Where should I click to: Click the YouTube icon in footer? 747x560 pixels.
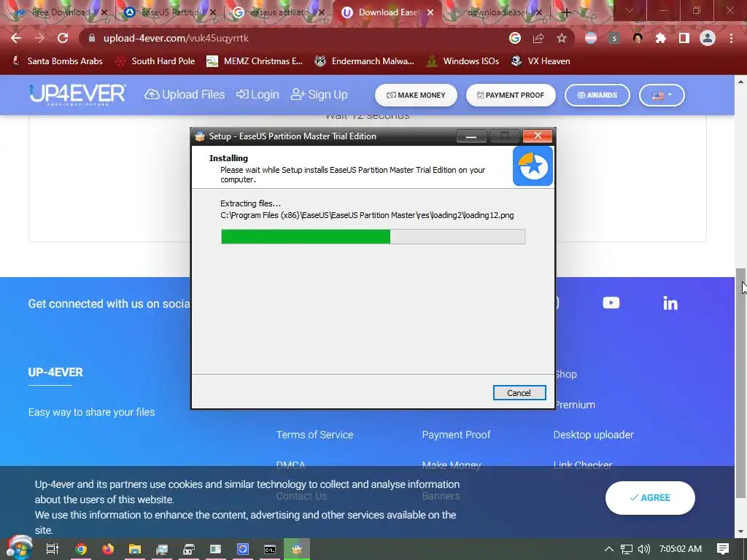click(611, 303)
